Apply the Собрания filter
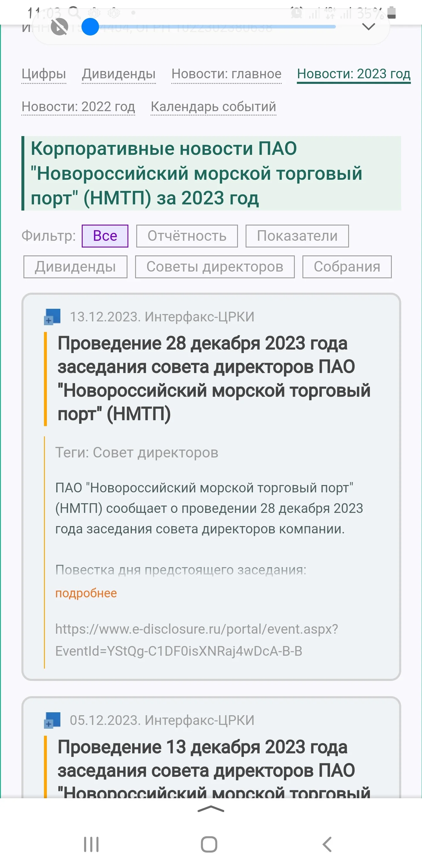The image size is (422, 868). [x=347, y=267]
